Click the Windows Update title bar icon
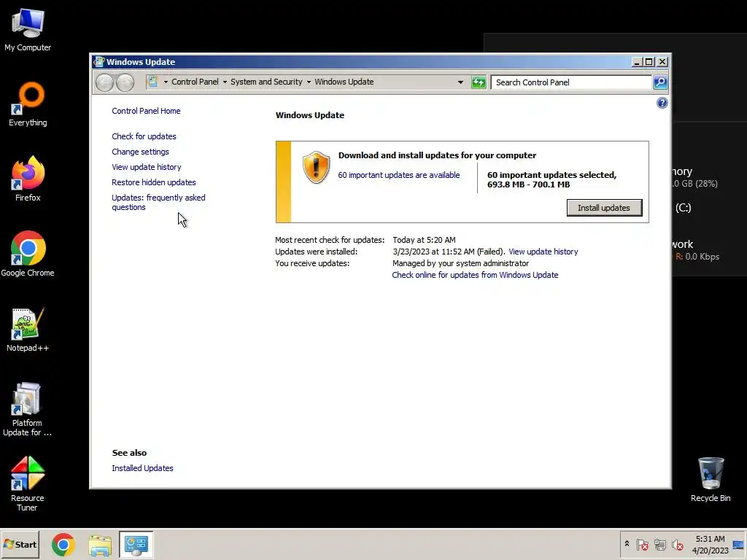 coord(99,62)
